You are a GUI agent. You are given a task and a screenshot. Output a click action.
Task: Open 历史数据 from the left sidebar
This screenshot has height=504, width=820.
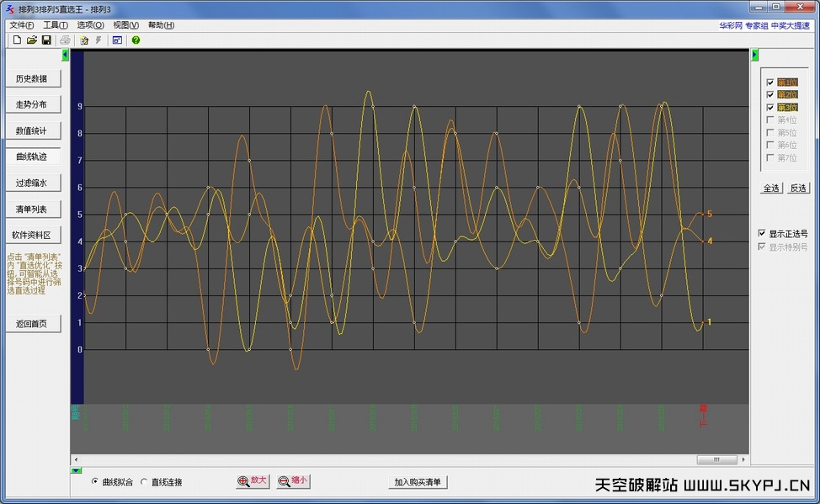pos(34,78)
